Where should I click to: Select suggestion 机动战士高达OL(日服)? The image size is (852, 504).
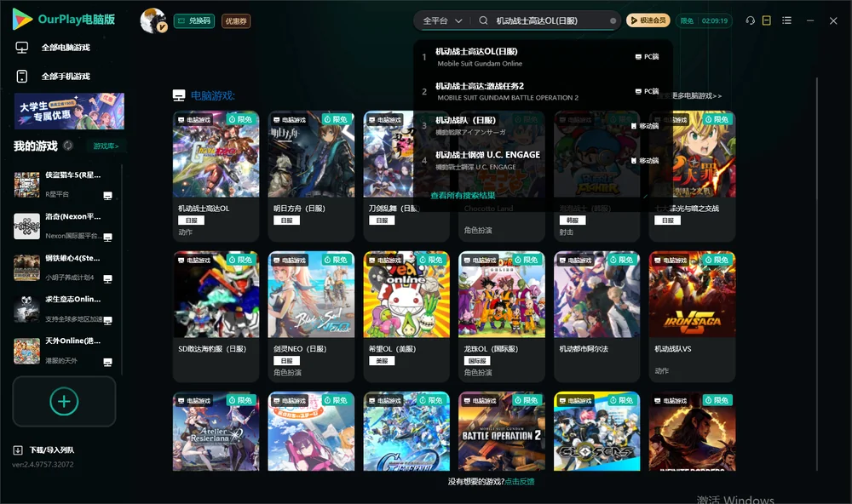[542, 56]
